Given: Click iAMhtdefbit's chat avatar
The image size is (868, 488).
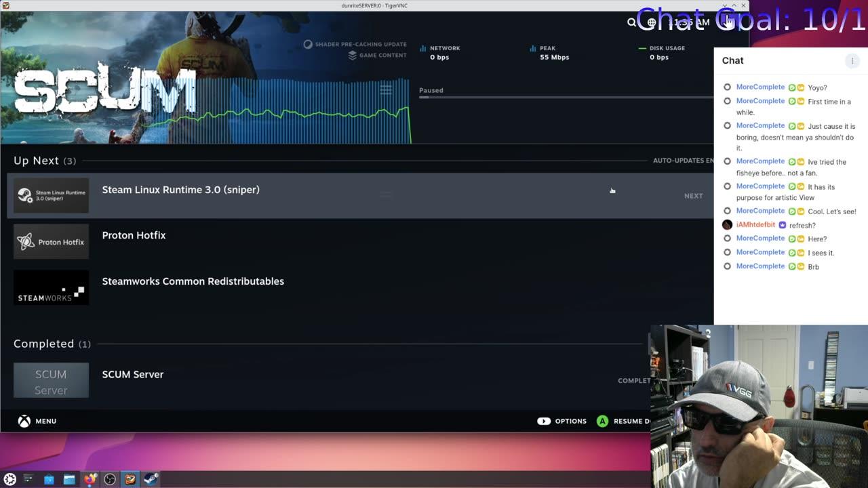Looking at the screenshot, I should (x=727, y=225).
